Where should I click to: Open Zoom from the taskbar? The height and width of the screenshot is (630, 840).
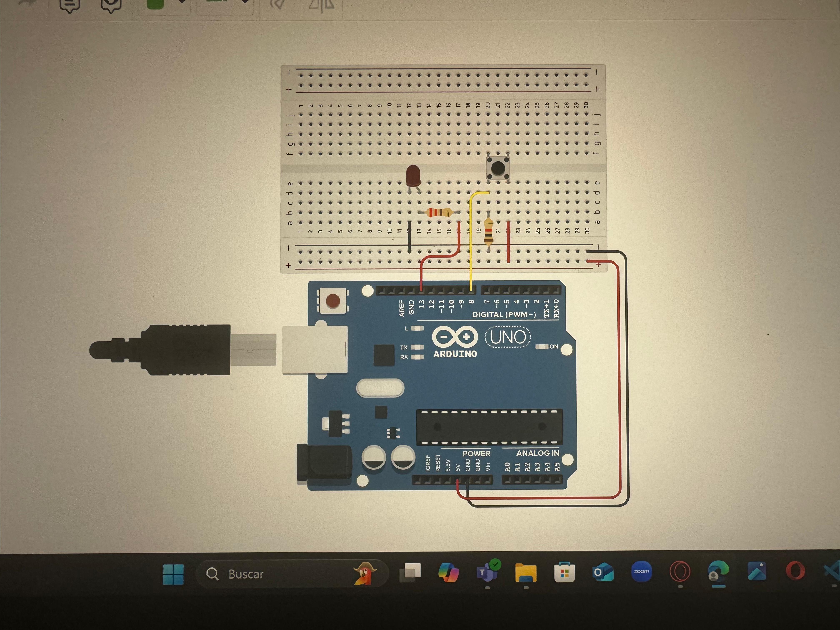641,571
